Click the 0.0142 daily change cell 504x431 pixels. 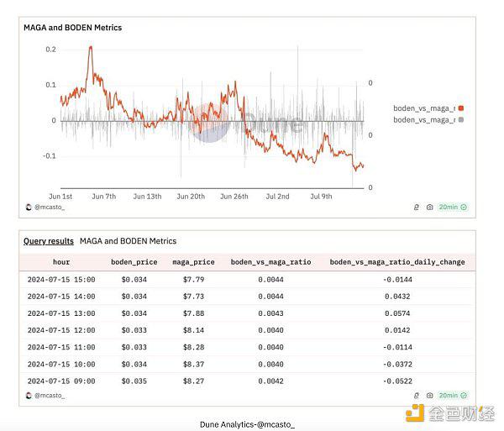coord(397,330)
